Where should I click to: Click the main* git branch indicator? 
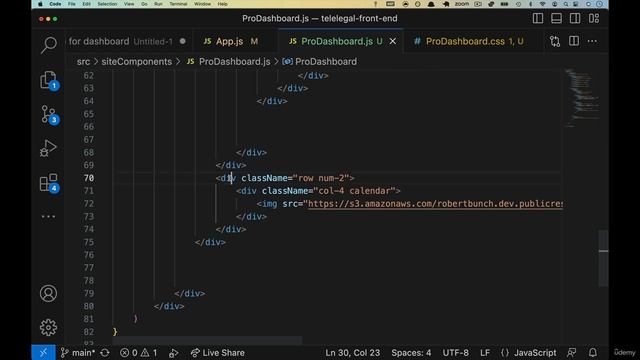[78, 353]
